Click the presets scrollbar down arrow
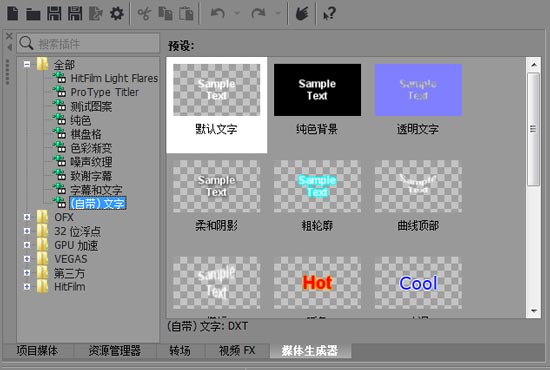This screenshot has height=370, width=550. pos(534,311)
